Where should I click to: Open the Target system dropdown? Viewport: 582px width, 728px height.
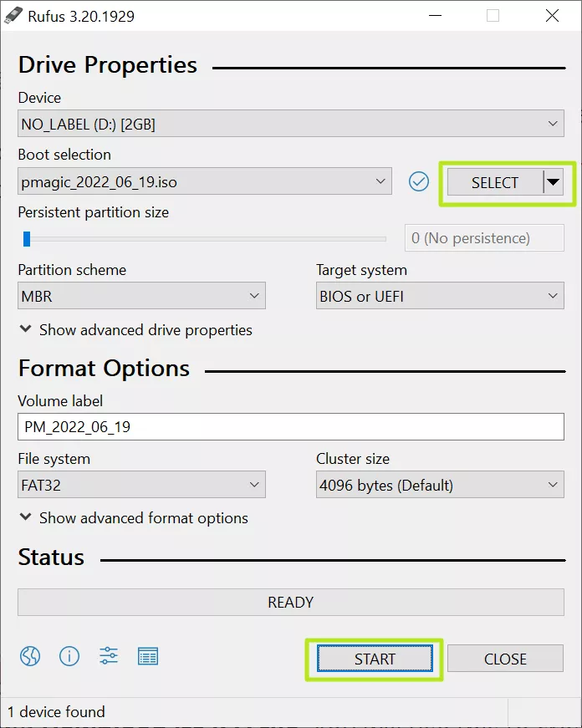(440, 296)
